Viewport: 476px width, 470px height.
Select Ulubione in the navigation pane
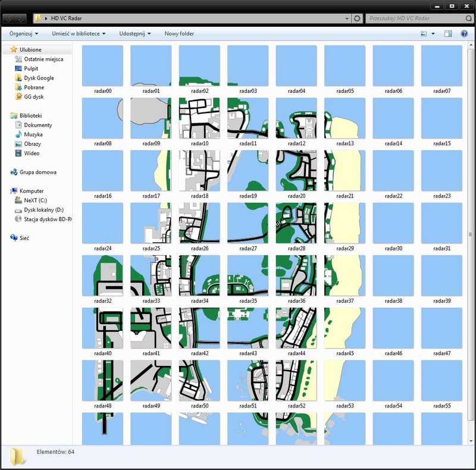(30, 49)
